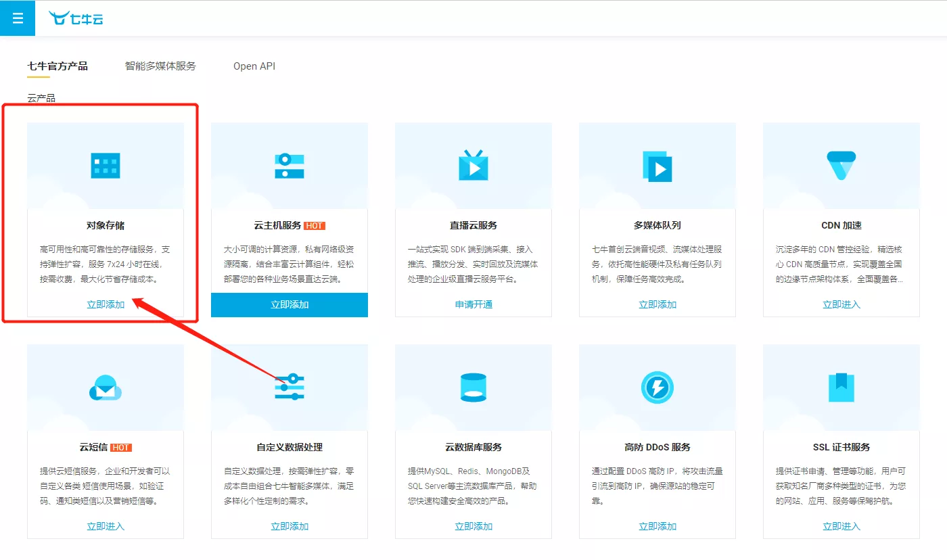Image resolution: width=947 pixels, height=560 pixels.
Task: Click the 对象存储 grid icon
Action: tap(106, 166)
